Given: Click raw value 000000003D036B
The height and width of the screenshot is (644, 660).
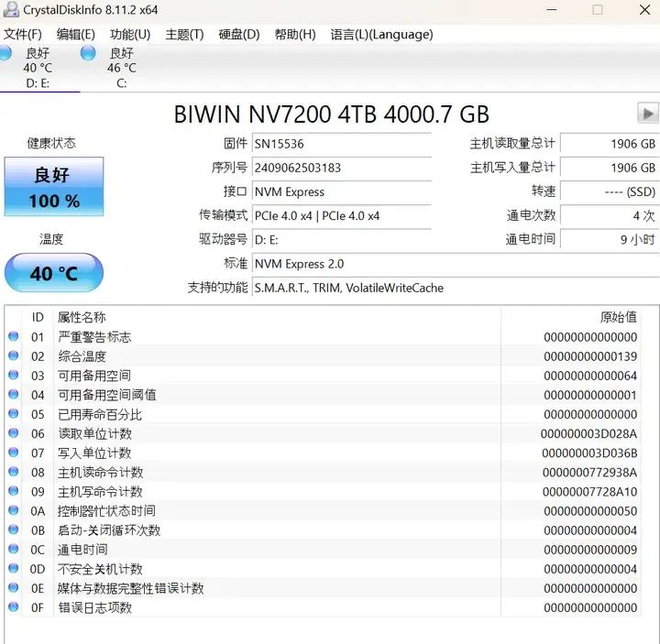Looking at the screenshot, I should click(589, 453).
